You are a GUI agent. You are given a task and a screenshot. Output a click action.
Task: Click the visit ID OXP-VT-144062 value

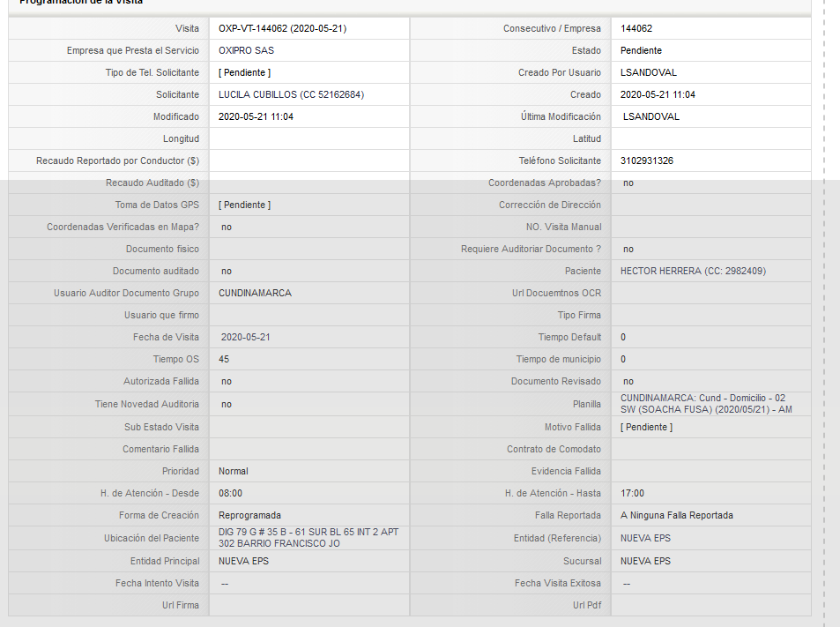pyautogui.click(x=282, y=28)
